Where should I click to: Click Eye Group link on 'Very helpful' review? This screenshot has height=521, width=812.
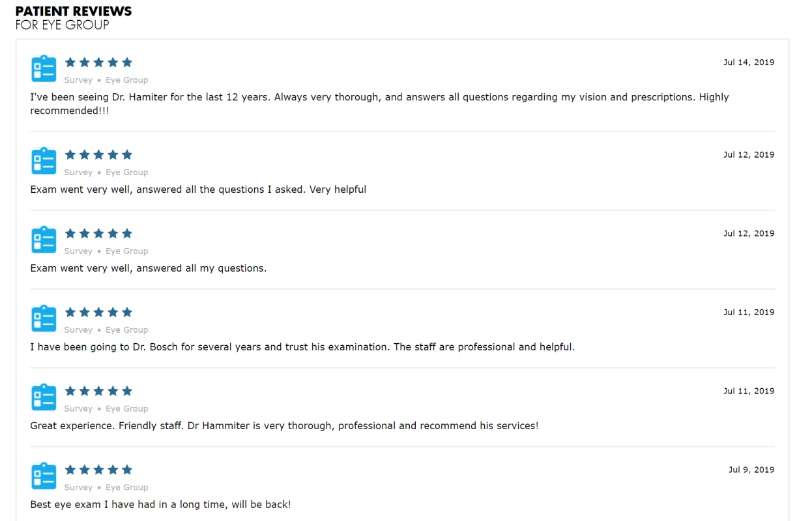tap(127, 172)
